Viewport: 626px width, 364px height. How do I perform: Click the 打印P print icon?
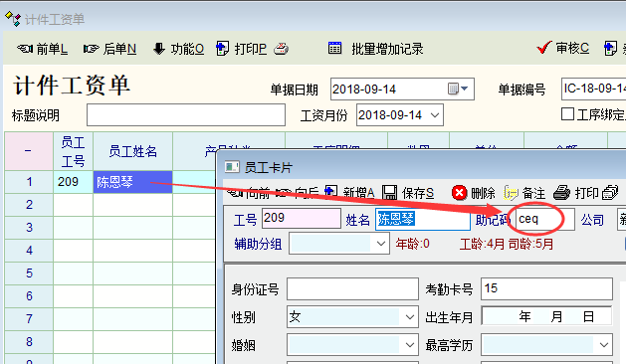[x=222, y=49]
